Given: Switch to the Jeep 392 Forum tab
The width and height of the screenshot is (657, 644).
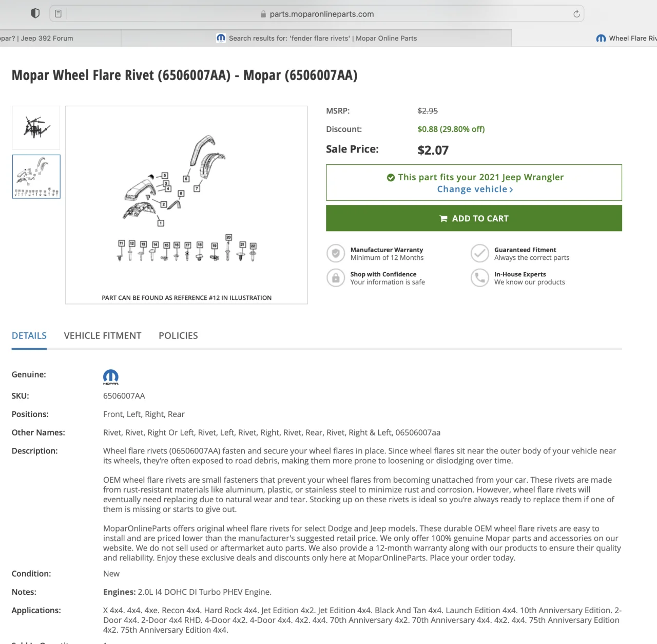Looking at the screenshot, I should pyautogui.click(x=46, y=38).
